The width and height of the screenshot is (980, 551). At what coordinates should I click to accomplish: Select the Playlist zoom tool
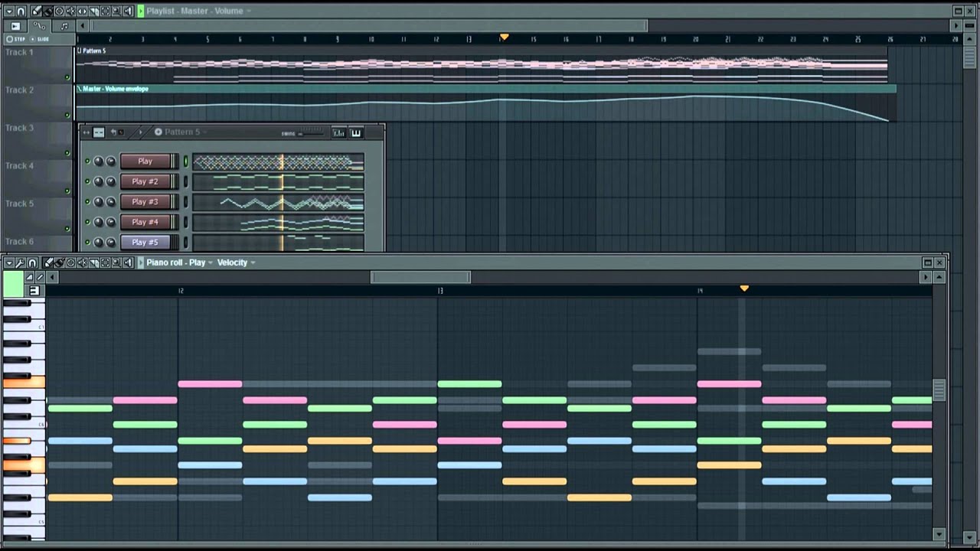pos(116,11)
